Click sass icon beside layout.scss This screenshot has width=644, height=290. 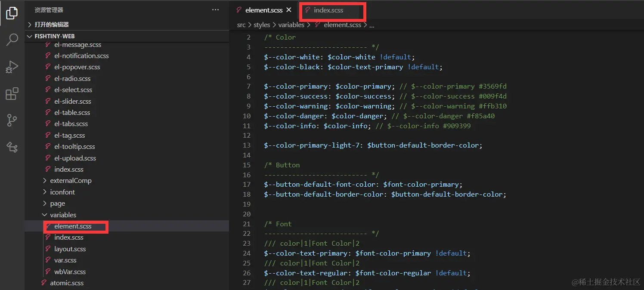tap(48, 249)
